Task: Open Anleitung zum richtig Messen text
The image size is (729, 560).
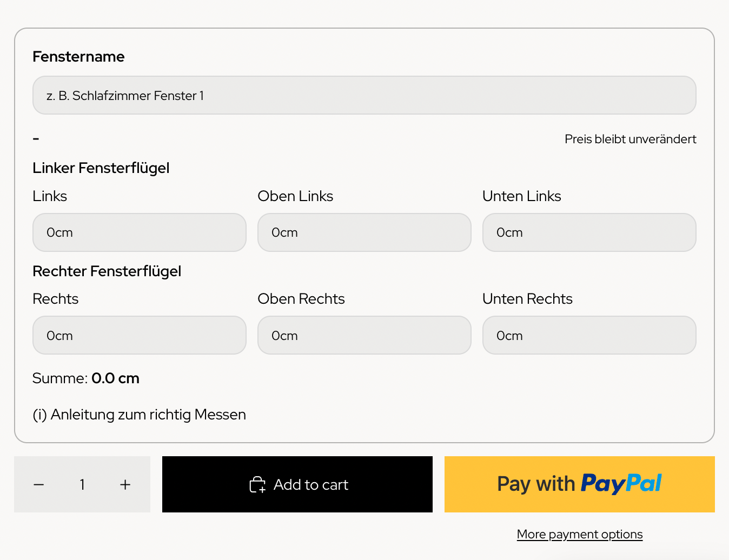Action: (x=148, y=415)
